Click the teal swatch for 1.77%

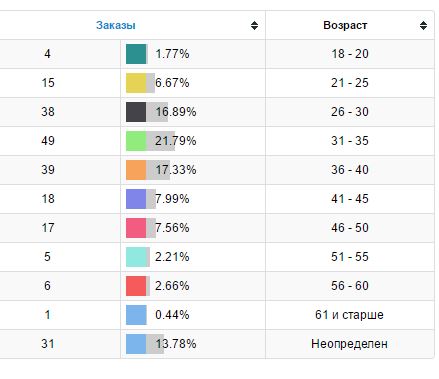tap(136, 54)
